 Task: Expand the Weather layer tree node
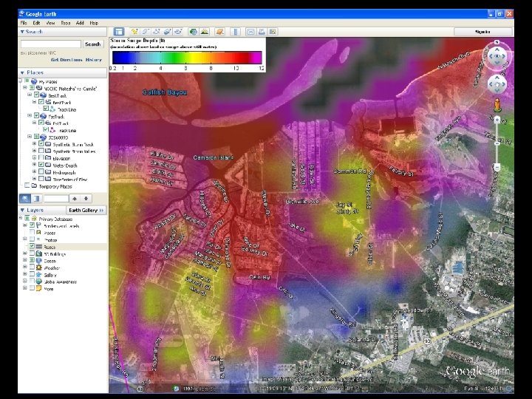point(25,267)
